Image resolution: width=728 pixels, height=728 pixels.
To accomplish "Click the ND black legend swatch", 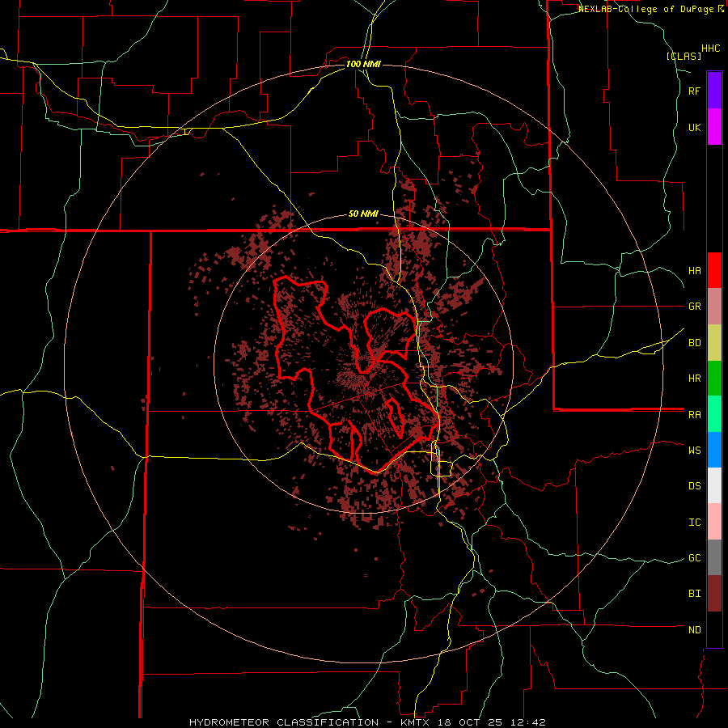I will click(714, 629).
